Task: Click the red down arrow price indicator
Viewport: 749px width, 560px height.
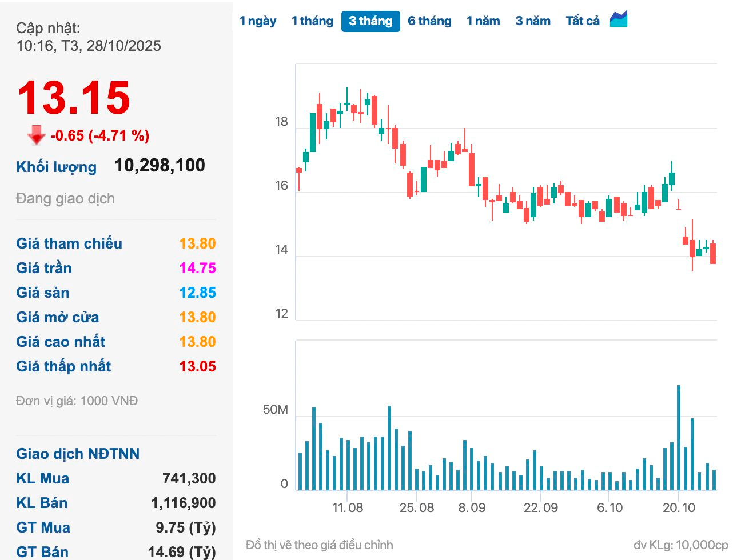Action: tap(36, 135)
